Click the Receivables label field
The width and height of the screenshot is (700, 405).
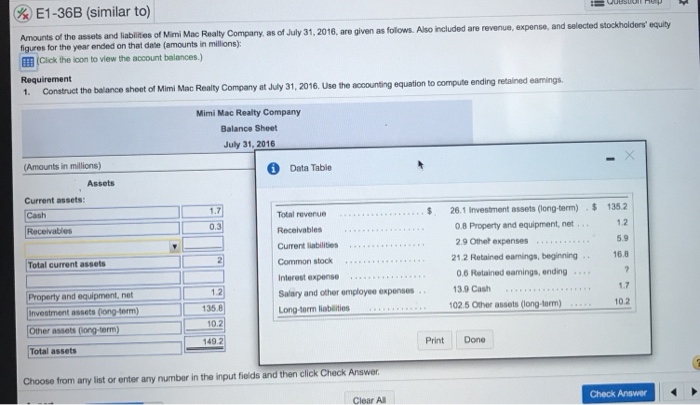tap(102, 230)
